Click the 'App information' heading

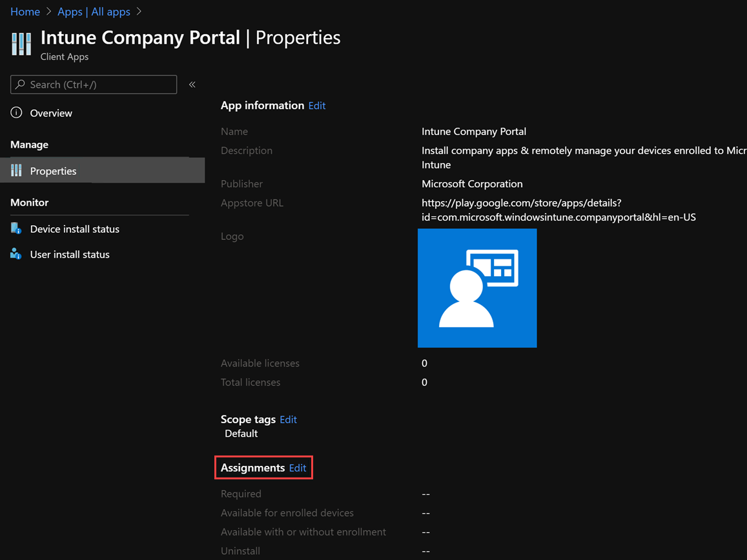tap(263, 106)
